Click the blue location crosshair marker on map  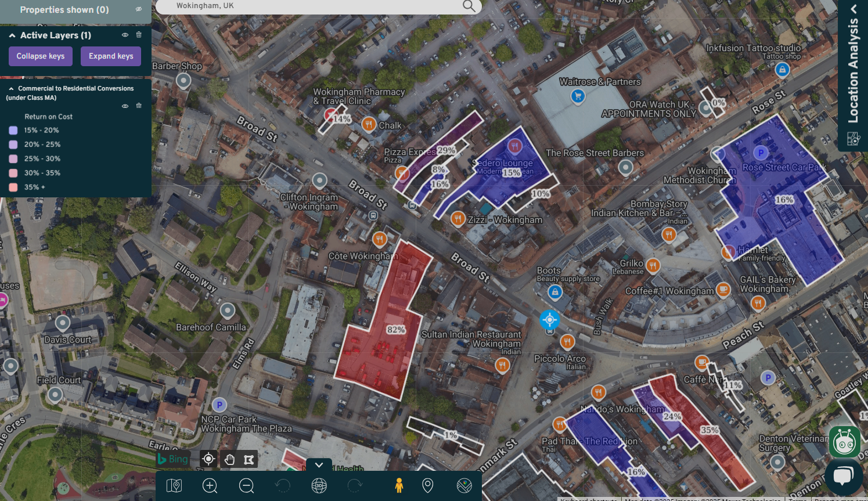coord(549,319)
